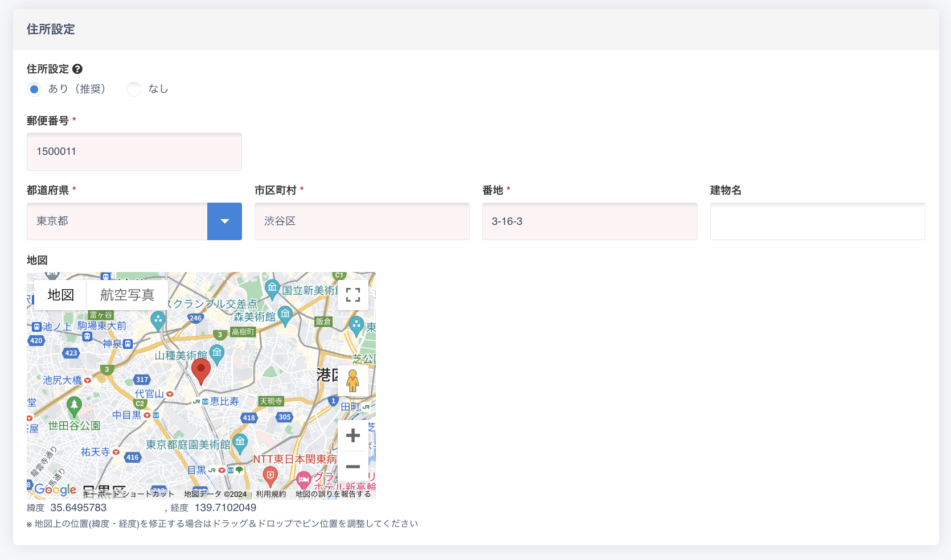Open the 都道府県 dropdown arrow
Viewport: 951px width, 560px height.
coord(224,221)
